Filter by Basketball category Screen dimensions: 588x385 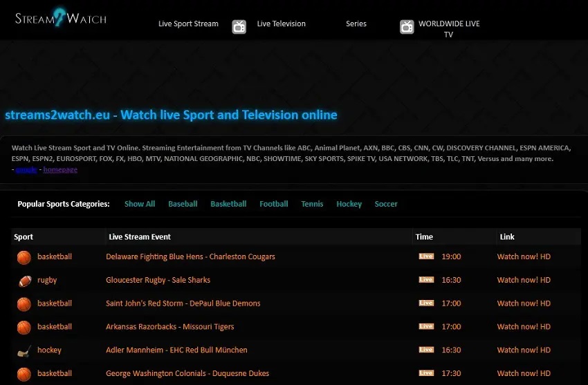[228, 204]
